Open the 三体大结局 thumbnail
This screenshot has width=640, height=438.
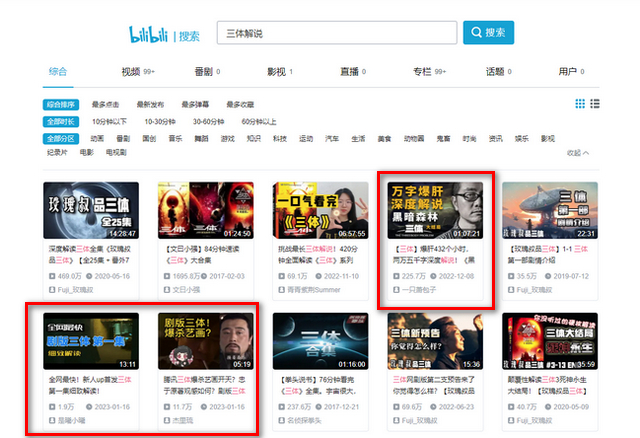tap(550, 341)
